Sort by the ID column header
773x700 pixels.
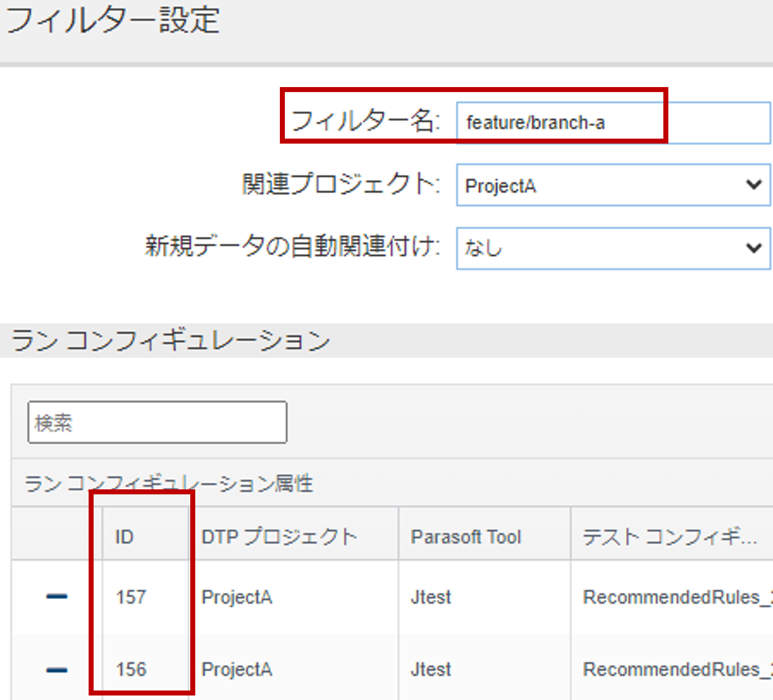click(x=125, y=537)
